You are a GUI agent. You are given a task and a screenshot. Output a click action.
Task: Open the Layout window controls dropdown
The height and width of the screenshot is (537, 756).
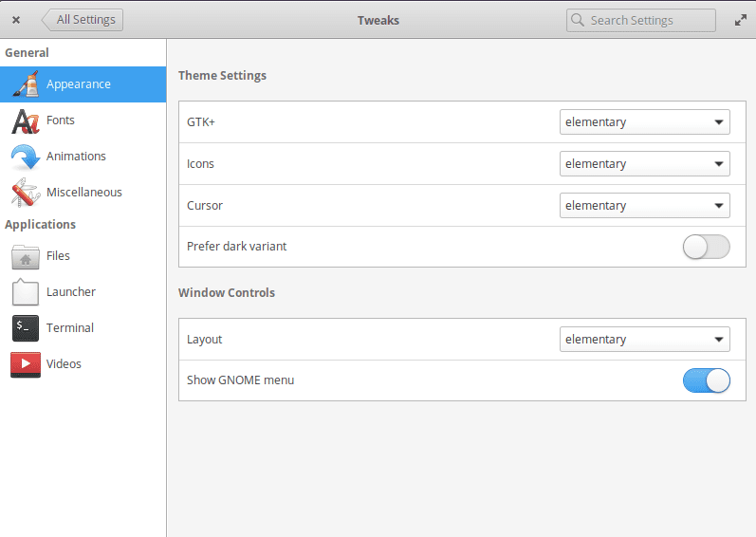[x=645, y=340]
